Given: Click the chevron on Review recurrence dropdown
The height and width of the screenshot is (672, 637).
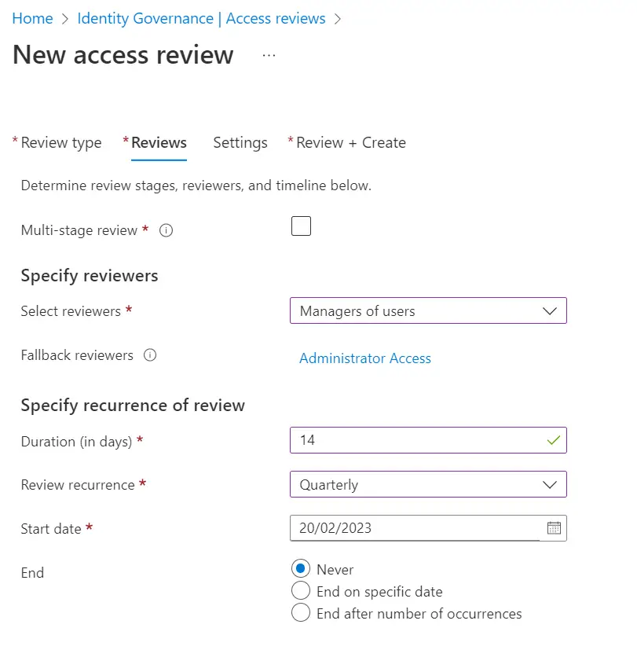Looking at the screenshot, I should pos(550,484).
